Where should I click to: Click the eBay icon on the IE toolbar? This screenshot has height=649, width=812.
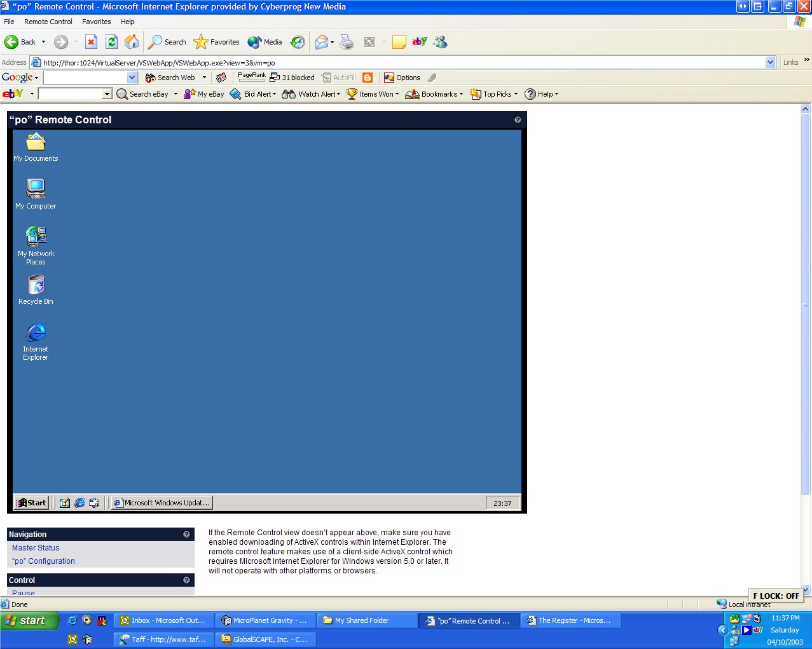(420, 41)
